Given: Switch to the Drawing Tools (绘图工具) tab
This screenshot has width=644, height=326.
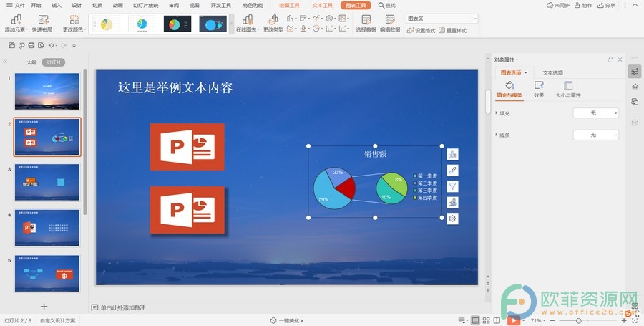Looking at the screenshot, I should coord(289,5).
